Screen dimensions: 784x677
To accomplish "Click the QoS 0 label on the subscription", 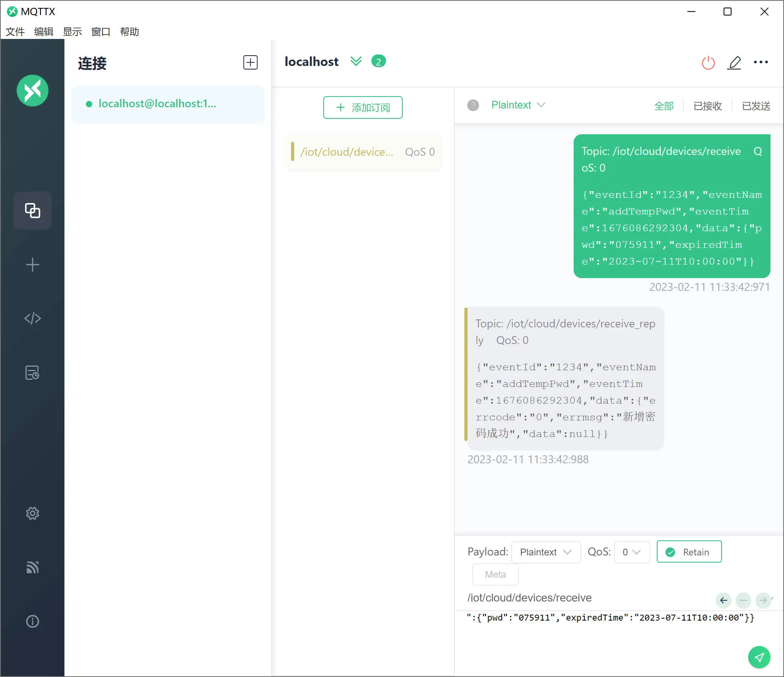I will point(420,152).
